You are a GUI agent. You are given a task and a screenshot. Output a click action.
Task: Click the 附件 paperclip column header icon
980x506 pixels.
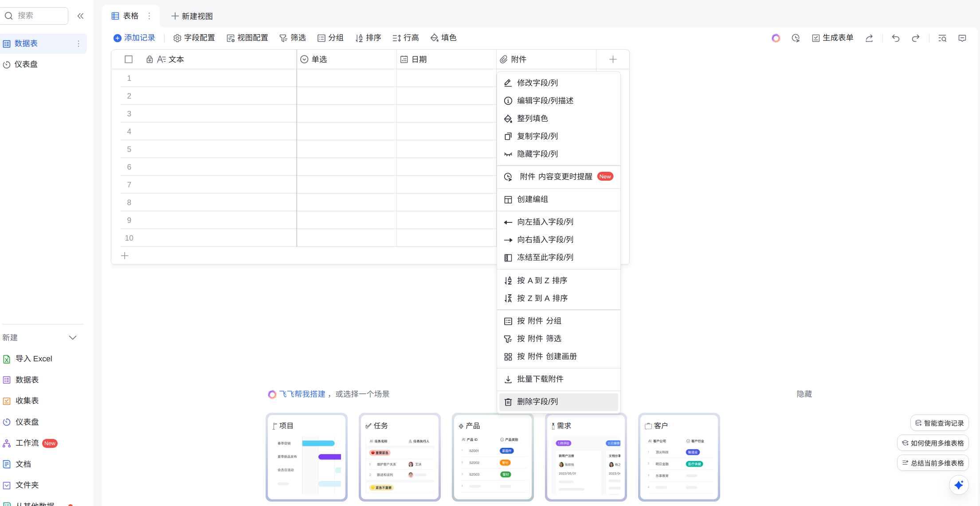click(x=504, y=59)
